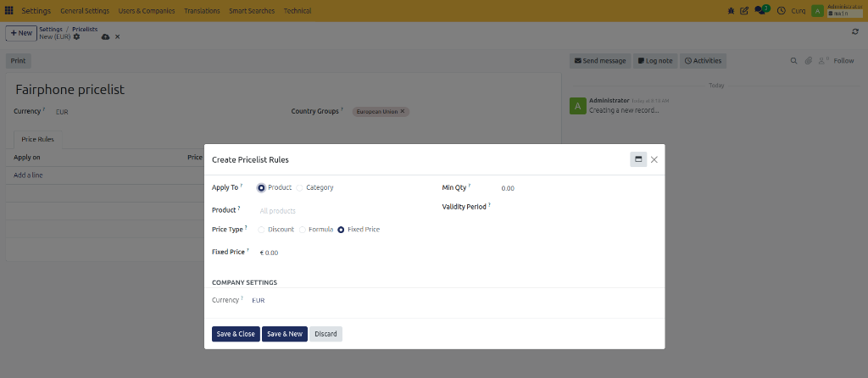Open the activities clock icon in top bar

(781, 10)
